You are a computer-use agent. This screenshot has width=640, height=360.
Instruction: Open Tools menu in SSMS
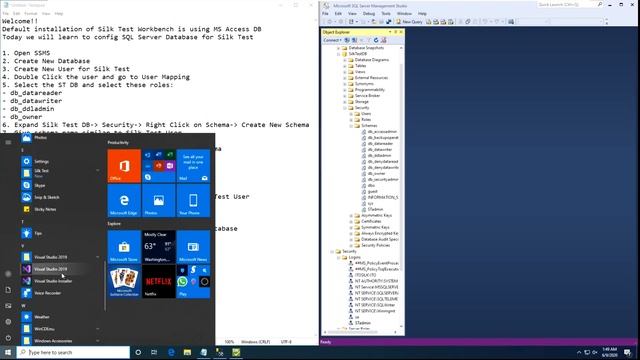pyautogui.click(x=386, y=13)
